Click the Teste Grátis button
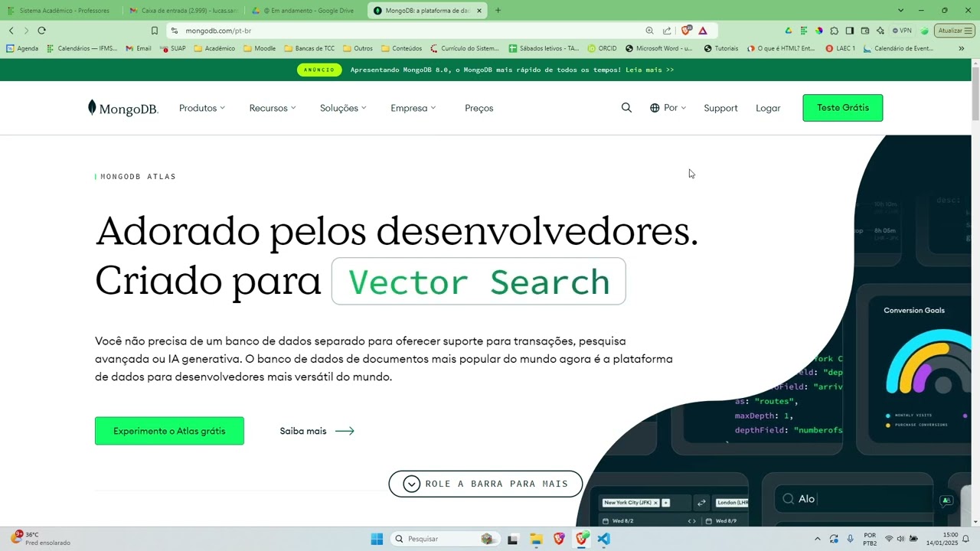This screenshot has height=551, width=980. (843, 108)
